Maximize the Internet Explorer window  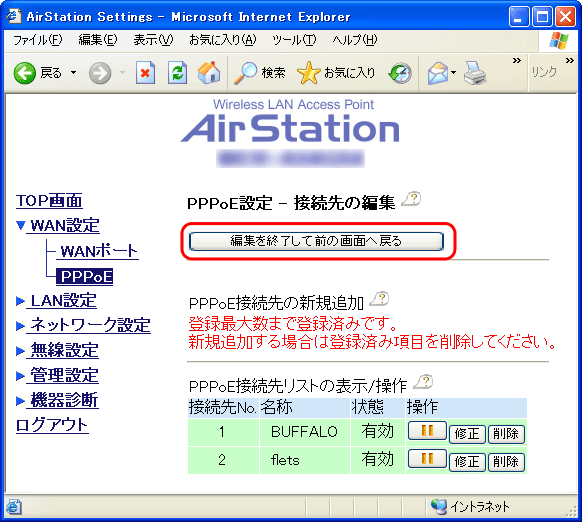(x=542, y=17)
